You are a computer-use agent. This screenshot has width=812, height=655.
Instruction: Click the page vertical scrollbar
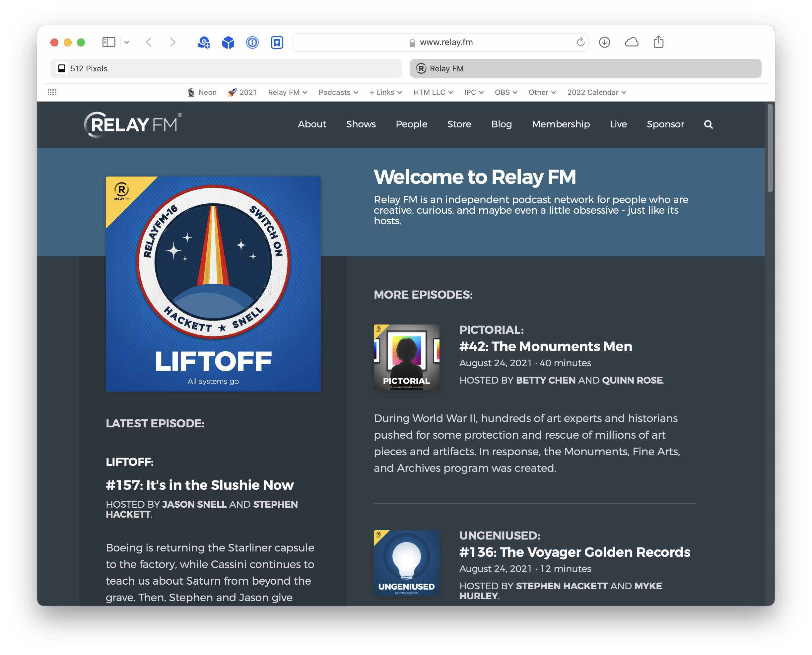[770, 148]
